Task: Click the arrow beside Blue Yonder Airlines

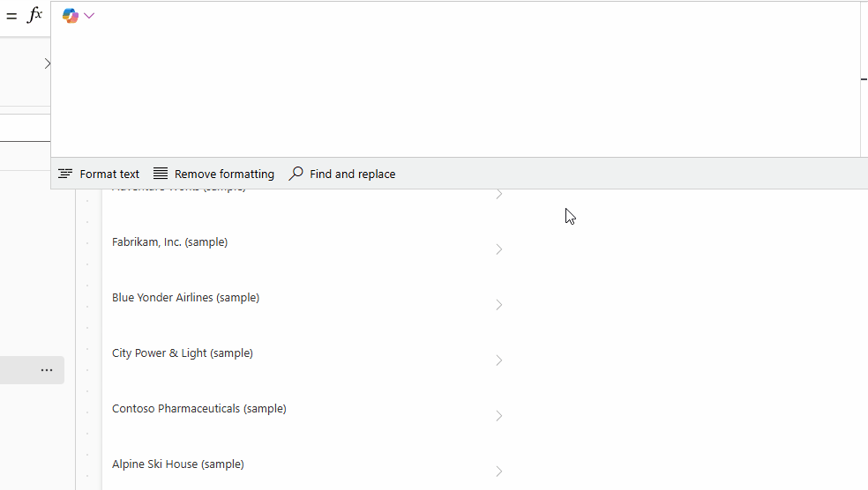Action: (498, 305)
